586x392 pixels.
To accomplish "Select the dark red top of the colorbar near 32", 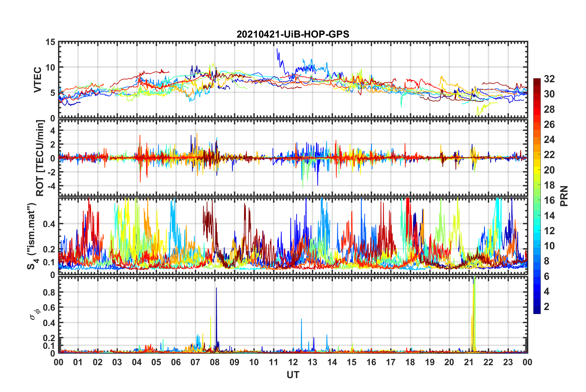I will [537, 81].
